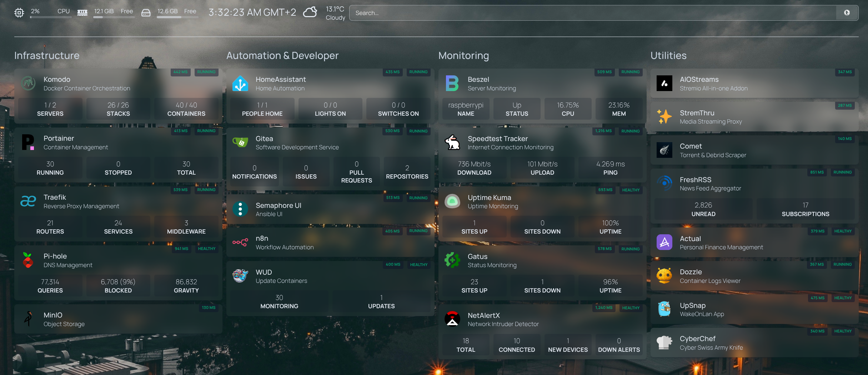
Task: Click the NetAlertX red and black icon
Action: pos(452,319)
